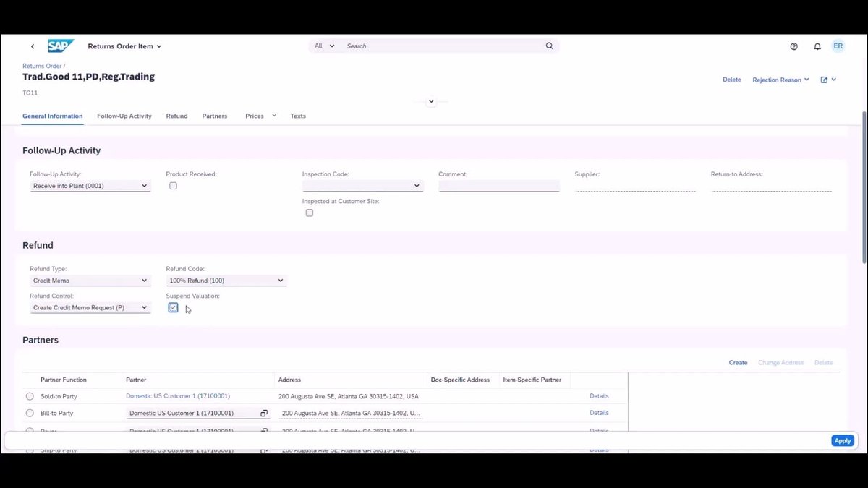The height and width of the screenshot is (488, 868).
Task: Select the Sold-to Party radio button
Action: tap(30, 396)
